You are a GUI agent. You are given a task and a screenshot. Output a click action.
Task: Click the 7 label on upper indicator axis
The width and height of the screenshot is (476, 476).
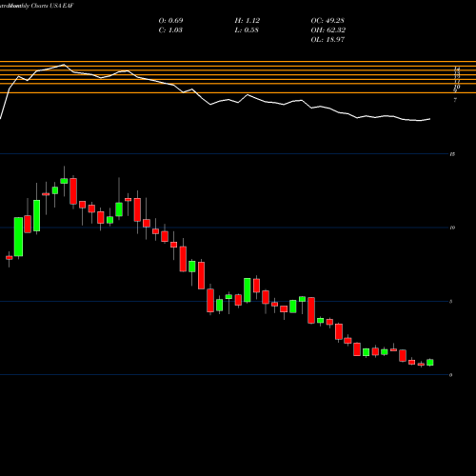pyautogui.click(x=455, y=100)
